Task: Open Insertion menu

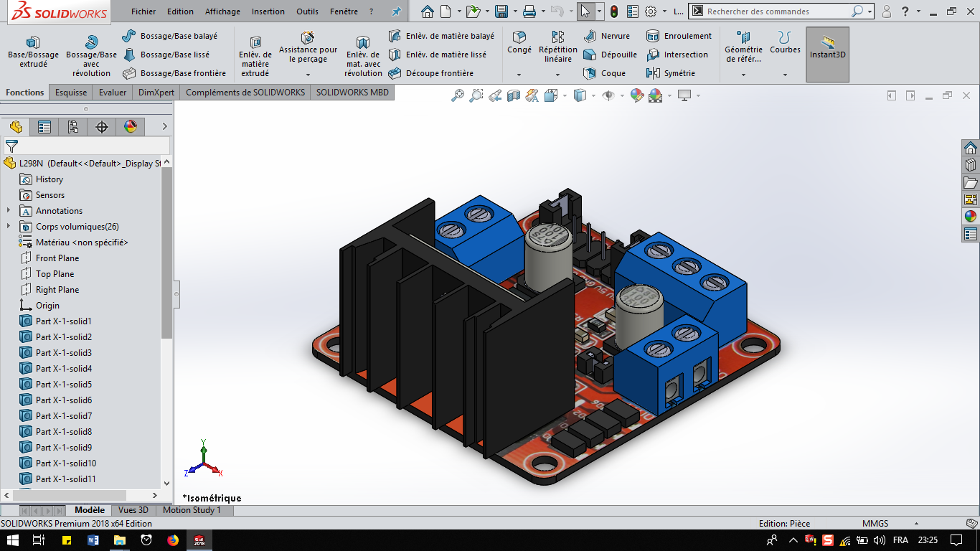Action: (x=268, y=11)
